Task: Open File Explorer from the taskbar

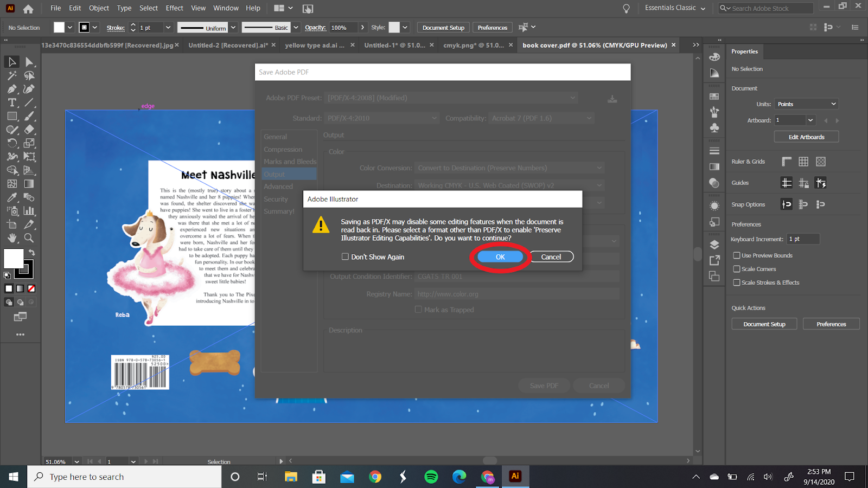Action: pyautogui.click(x=291, y=477)
